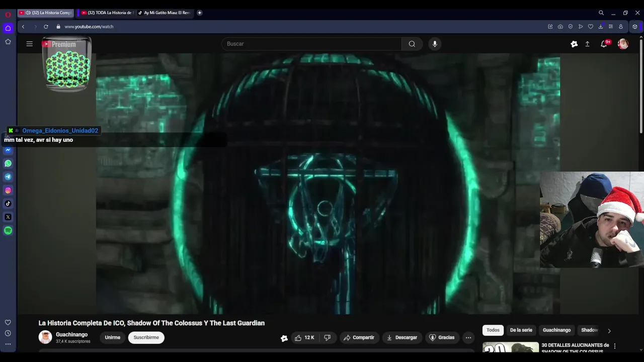Open the sidebar heart (pinboards) icon
Screen dimensions: 644x362
pos(8,323)
